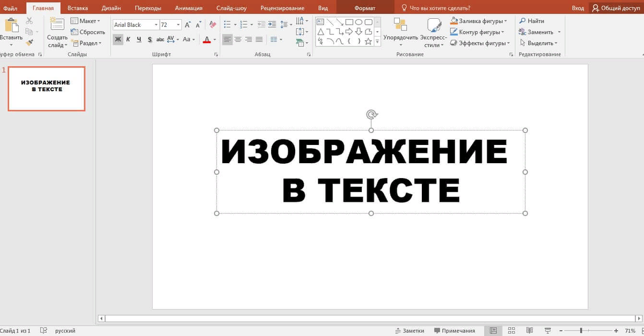
Task: Open the Файл tab
Action: click(10, 8)
